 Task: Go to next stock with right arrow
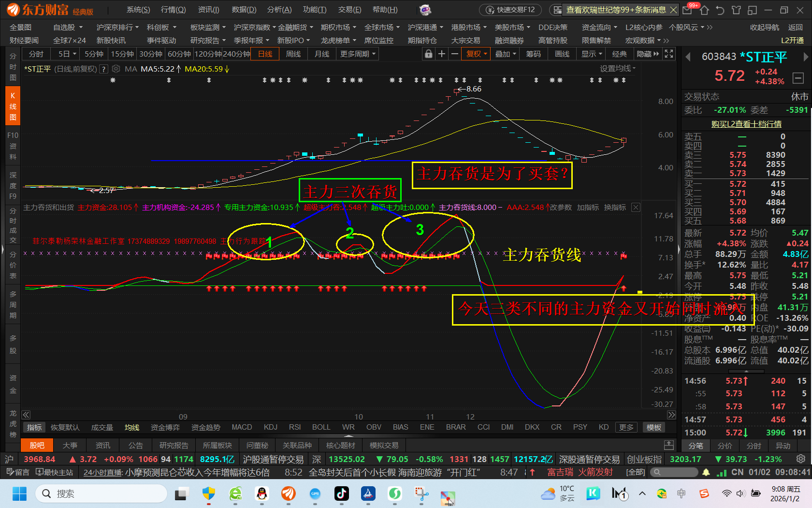tap(806, 57)
